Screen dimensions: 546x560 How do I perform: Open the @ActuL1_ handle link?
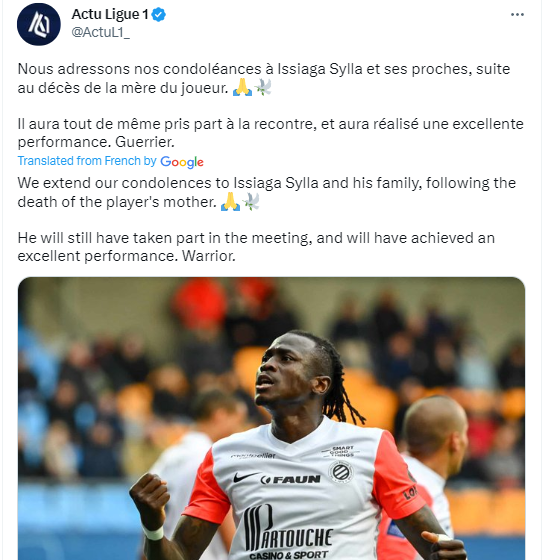click(x=101, y=32)
